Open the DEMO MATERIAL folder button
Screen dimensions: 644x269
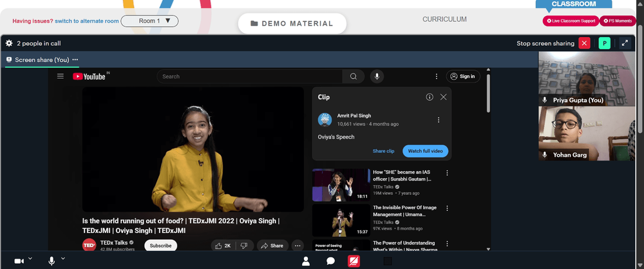pos(292,23)
